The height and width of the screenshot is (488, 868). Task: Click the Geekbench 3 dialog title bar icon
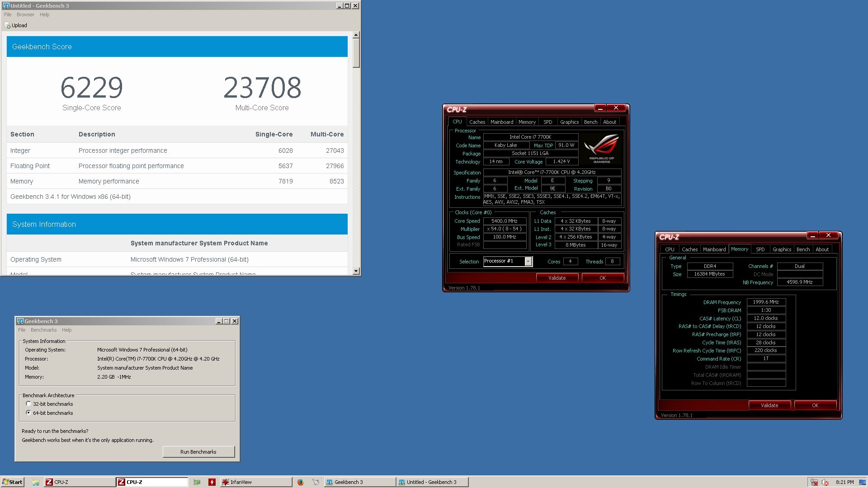pyautogui.click(x=20, y=321)
